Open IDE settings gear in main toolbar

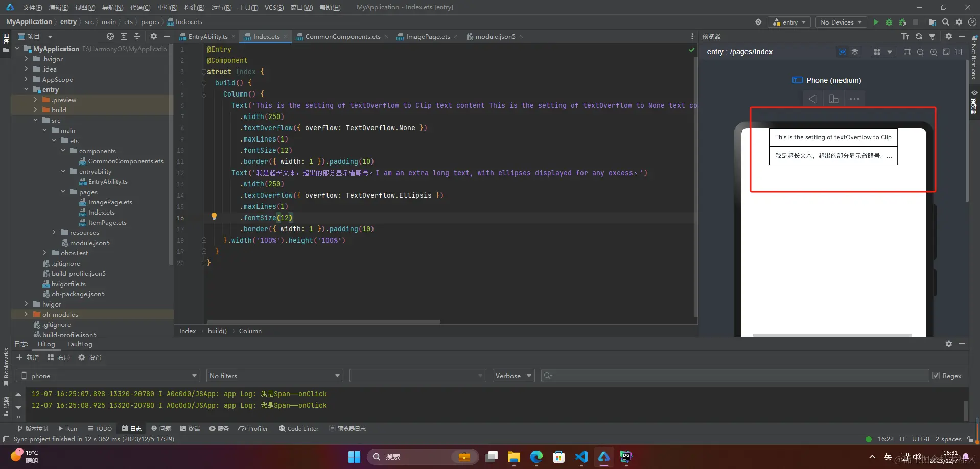point(959,22)
